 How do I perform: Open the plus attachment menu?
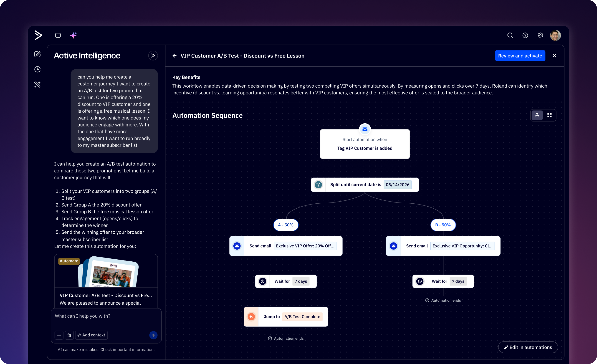[59, 335]
